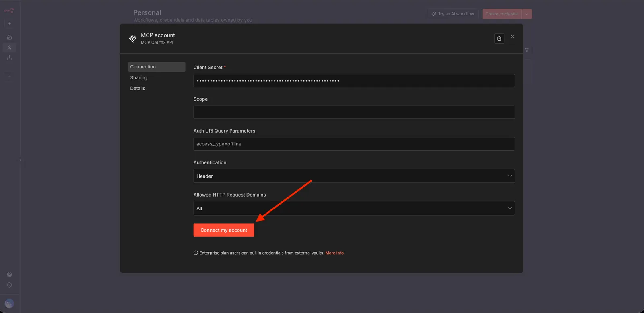This screenshot has height=313, width=644.
Task: Open the user avatar menu at bottom left
Action: tap(9, 303)
